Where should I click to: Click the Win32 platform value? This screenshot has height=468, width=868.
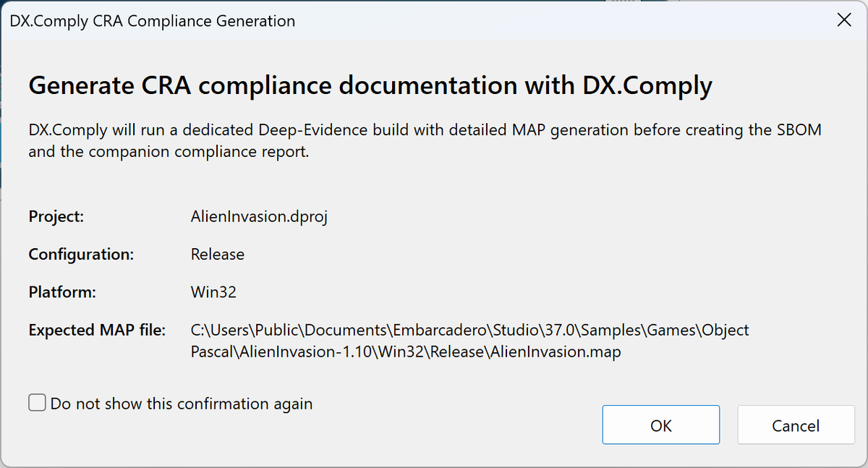pyautogui.click(x=213, y=292)
